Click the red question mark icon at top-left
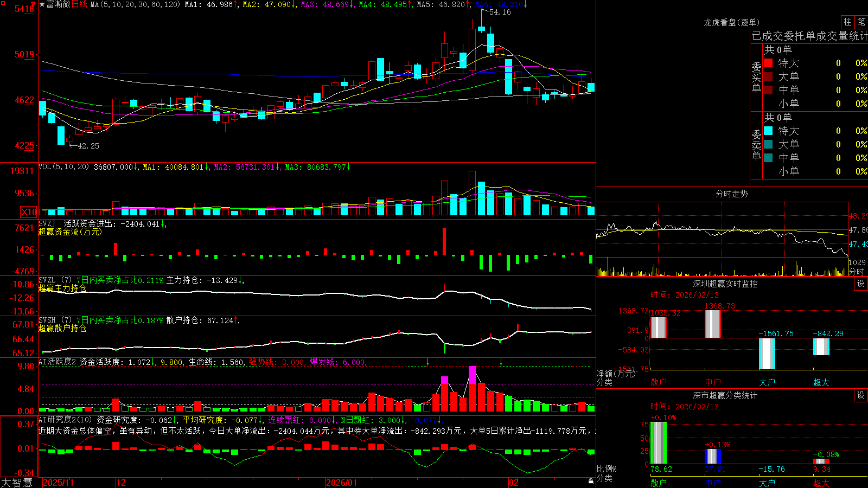This screenshot has height=488, width=868. (34, 4)
